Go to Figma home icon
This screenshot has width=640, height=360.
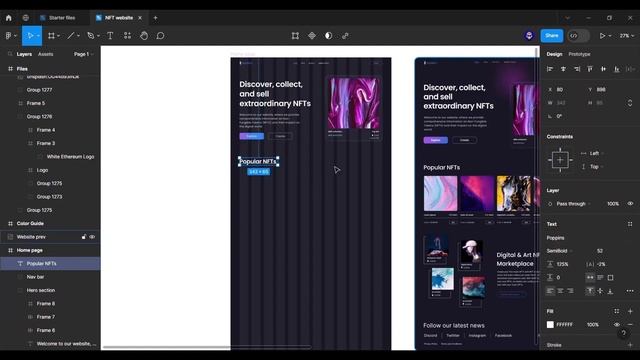point(9,18)
